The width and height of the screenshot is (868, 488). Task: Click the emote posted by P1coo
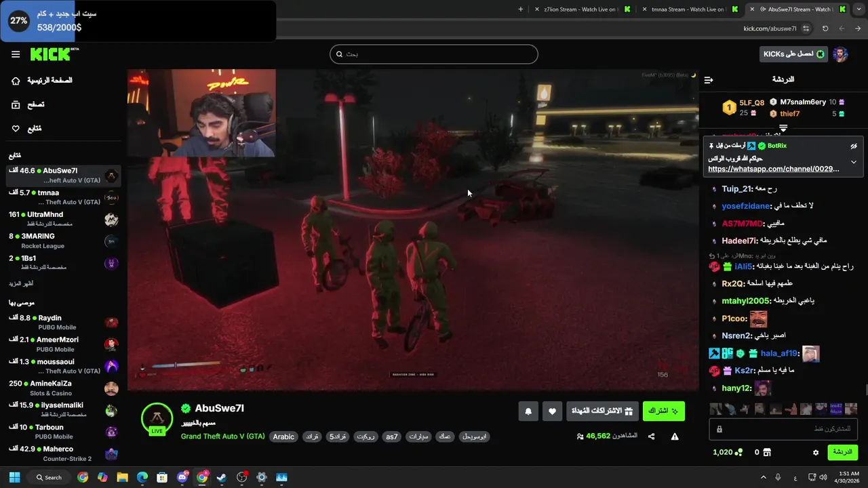click(758, 319)
